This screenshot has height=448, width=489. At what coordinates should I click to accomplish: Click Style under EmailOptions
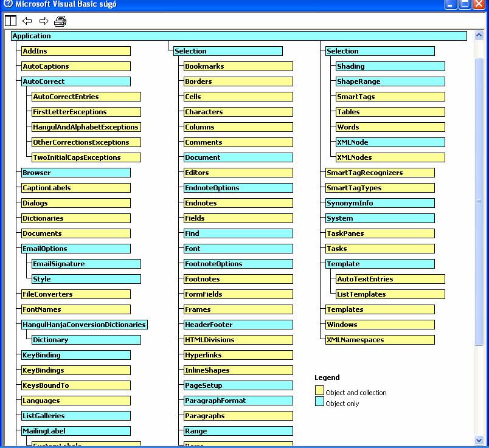86,279
